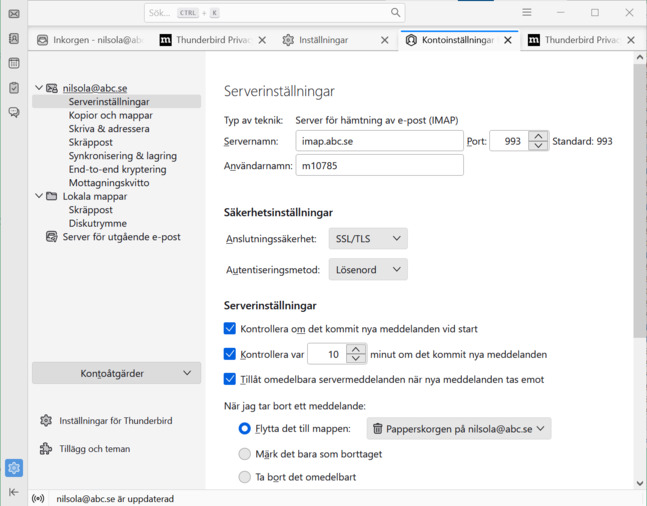The image size is (647, 506).
Task: Select Skräppost under Lokala mappar
Action: pyautogui.click(x=90, y=210)
